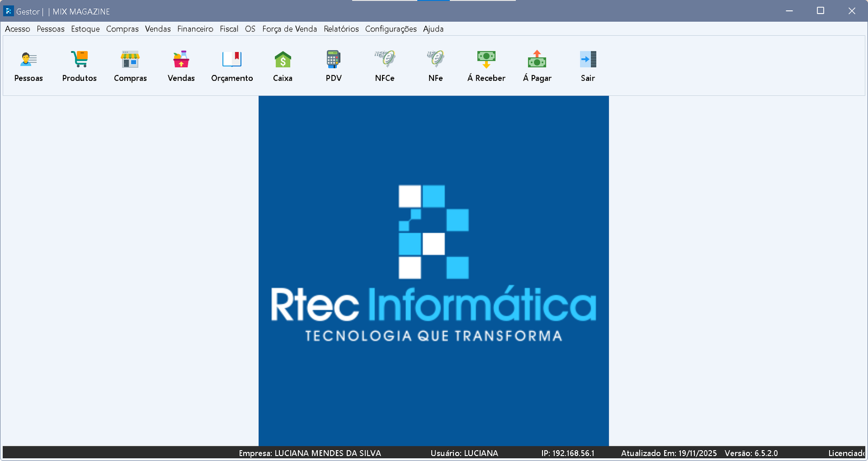Maximize the Gestor window
The height and width of the screenshot is (461, 868).
(x=820, y=11)
